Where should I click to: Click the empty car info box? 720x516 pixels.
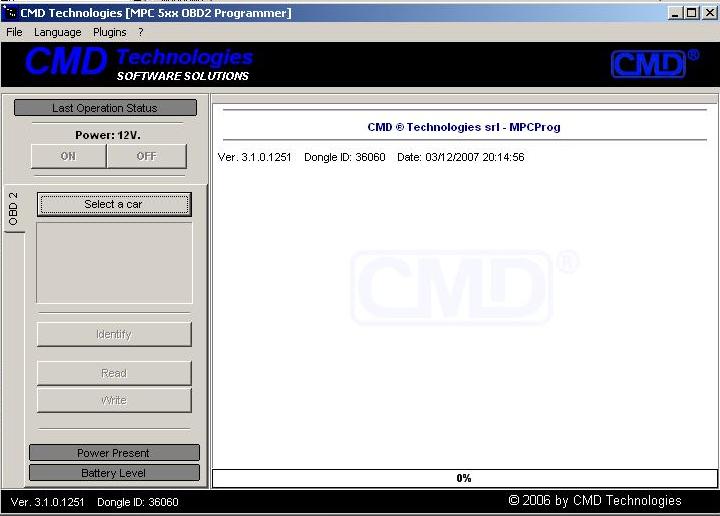[114, 263]
